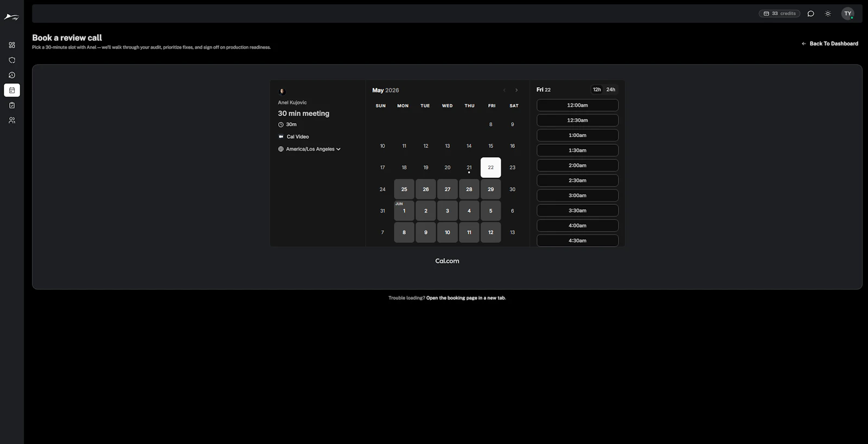Viewport: 868px width, 444px height.
Task: Select May 29 on the calendar
Action: click(491, 189)
